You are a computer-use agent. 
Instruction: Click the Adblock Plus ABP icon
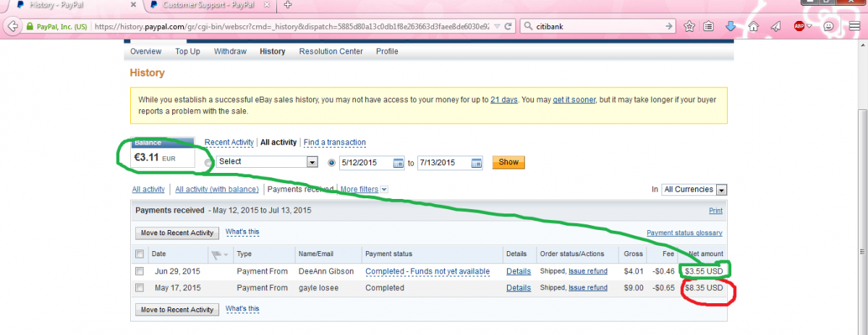click(x=799, y=26)
